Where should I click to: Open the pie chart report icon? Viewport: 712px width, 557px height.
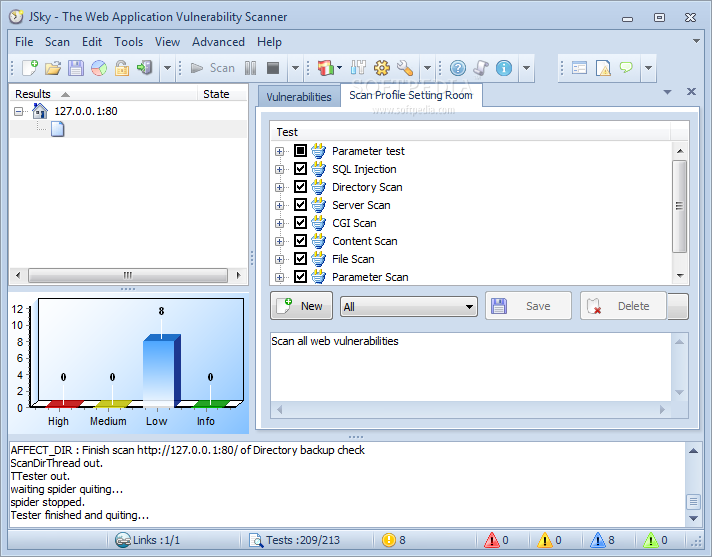pyautogui.click(x=99, y=68)
